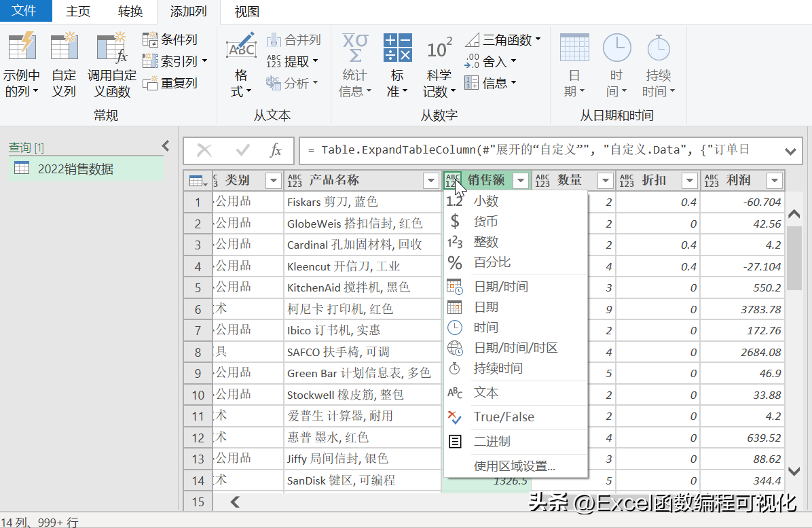Image resolution: width=812 pixels, height=528 pixels.
Task: Invoke 调用自定义函数 custom function
Action: pyautogui.click(x=112, y=65)
